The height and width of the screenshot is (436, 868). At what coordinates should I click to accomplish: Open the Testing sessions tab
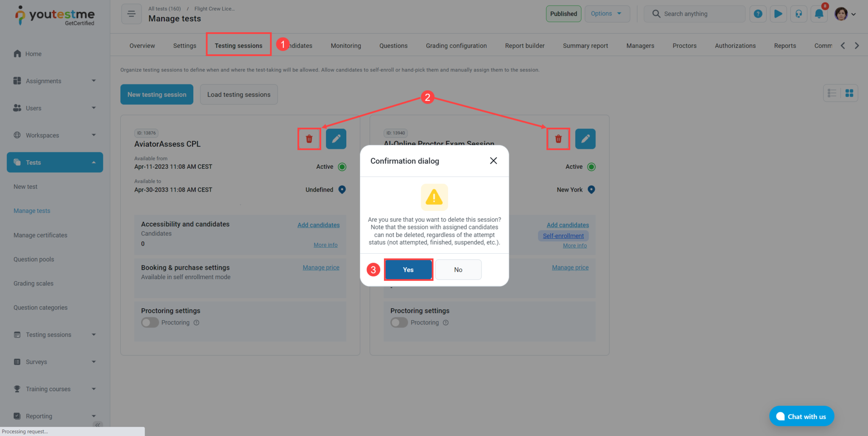(x=239, y=46)
